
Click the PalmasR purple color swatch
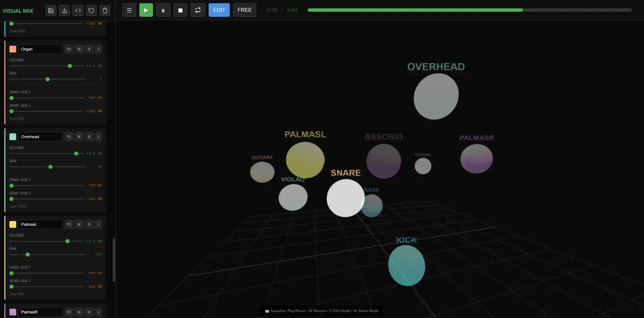coord(13,312)
